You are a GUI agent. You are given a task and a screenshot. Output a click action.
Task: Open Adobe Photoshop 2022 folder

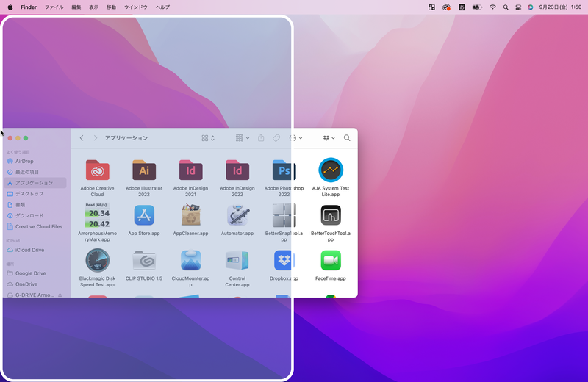[x=284, y=170]
